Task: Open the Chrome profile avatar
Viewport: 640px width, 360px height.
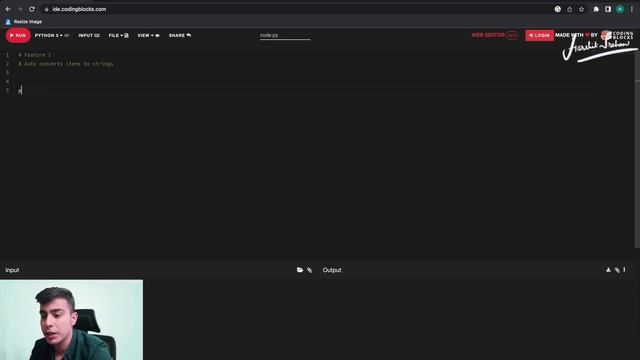Action: tap(620, 9)
